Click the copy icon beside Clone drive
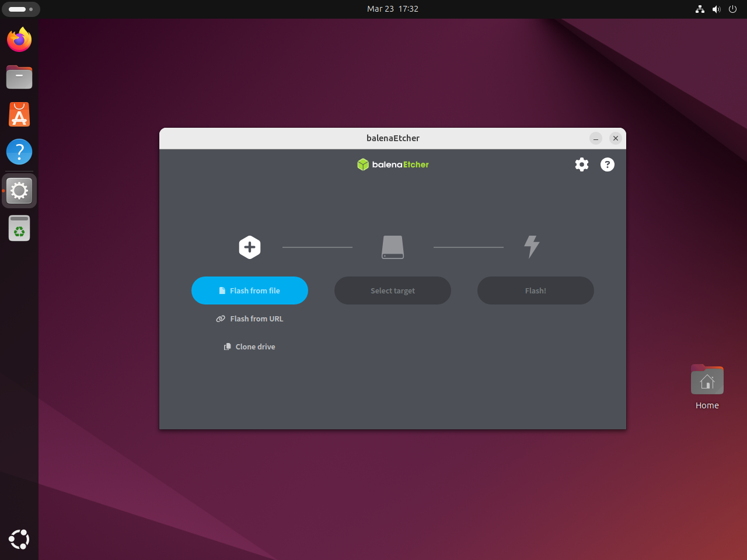The height and width of the screenshot is (560, 747). [x=227, y=346]
